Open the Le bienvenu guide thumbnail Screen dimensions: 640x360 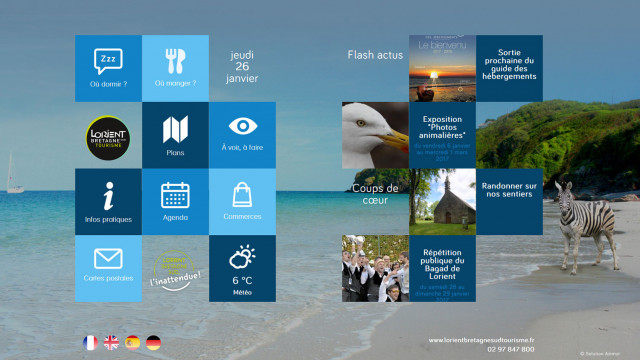tap(442, 68)
